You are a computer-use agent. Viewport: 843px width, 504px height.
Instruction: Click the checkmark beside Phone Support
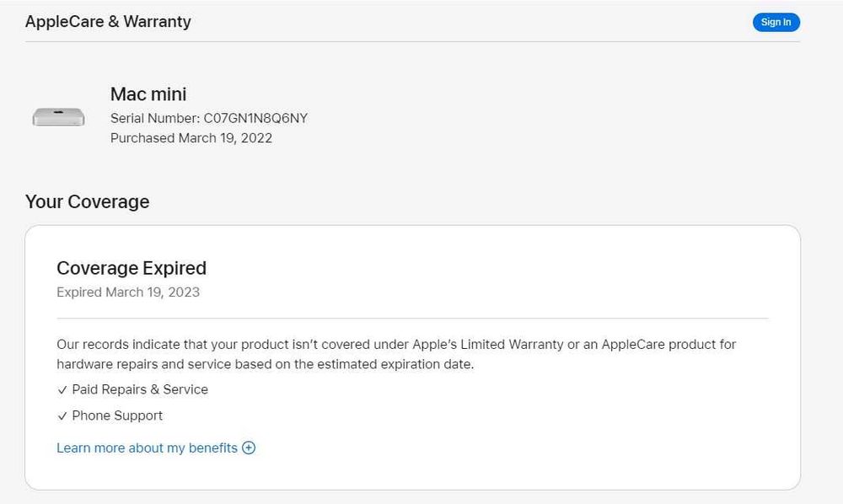62,416
